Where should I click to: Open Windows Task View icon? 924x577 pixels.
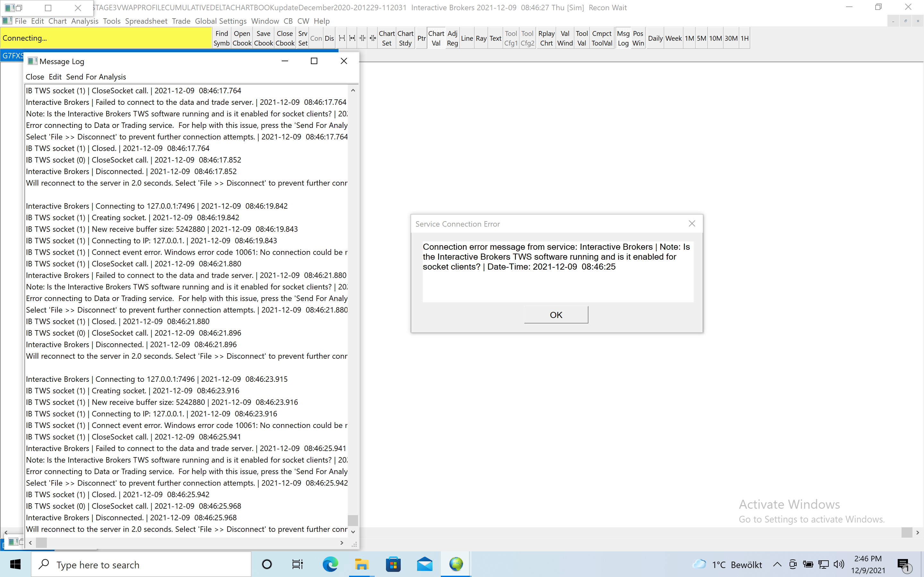point(297,564)
